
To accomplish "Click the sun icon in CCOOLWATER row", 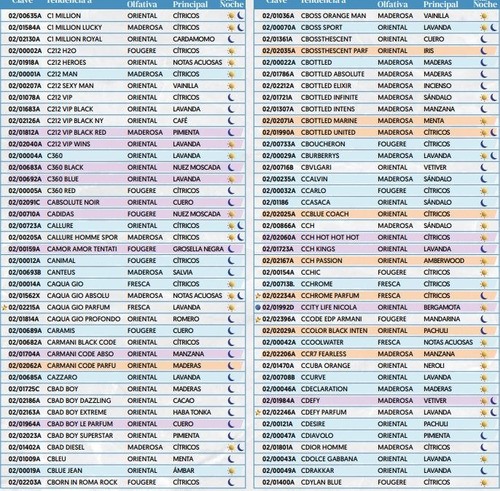I will pyautogui.click(x=484, y=343).
